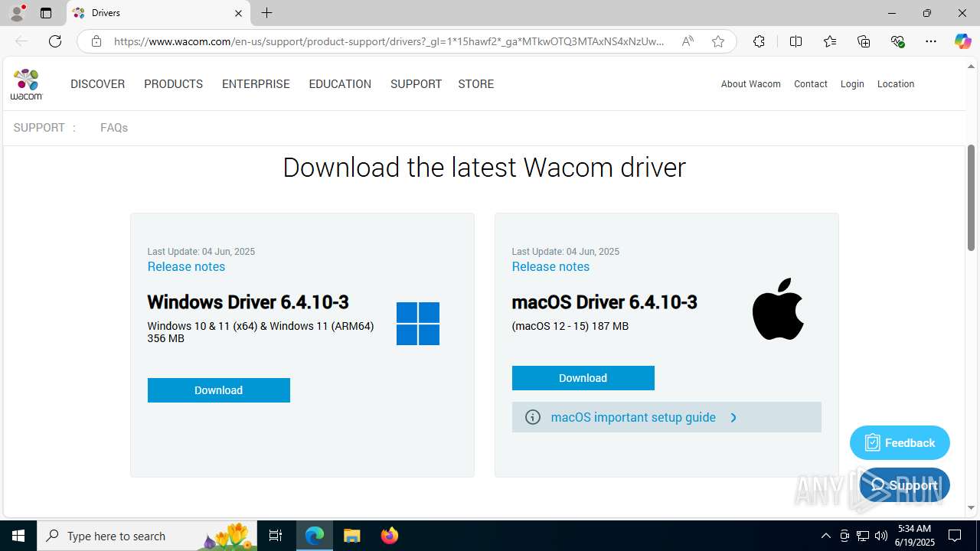Click the Read aloud icon
980x551 pixels.
coord(688,41)
